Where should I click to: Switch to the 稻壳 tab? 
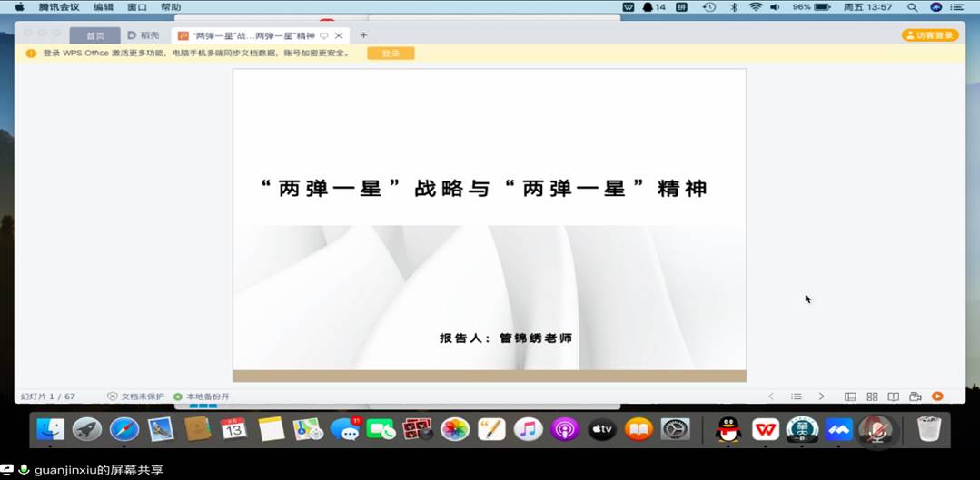(x=144, y=35)
